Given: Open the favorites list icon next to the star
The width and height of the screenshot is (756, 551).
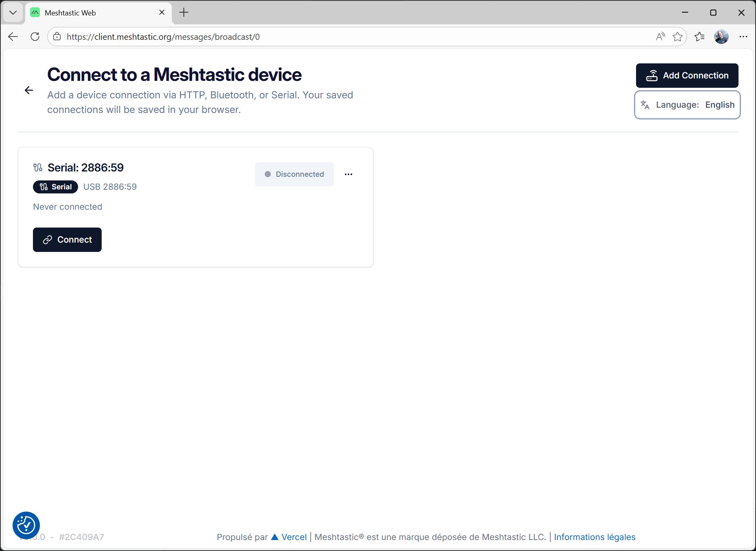Looking at the screenshot, I should click(700, 36).
